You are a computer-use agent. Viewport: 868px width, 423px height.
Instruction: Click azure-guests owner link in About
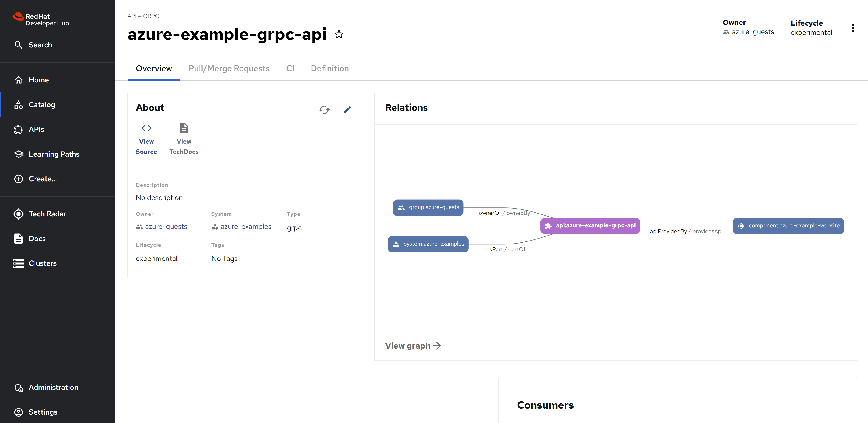point(166,227)
